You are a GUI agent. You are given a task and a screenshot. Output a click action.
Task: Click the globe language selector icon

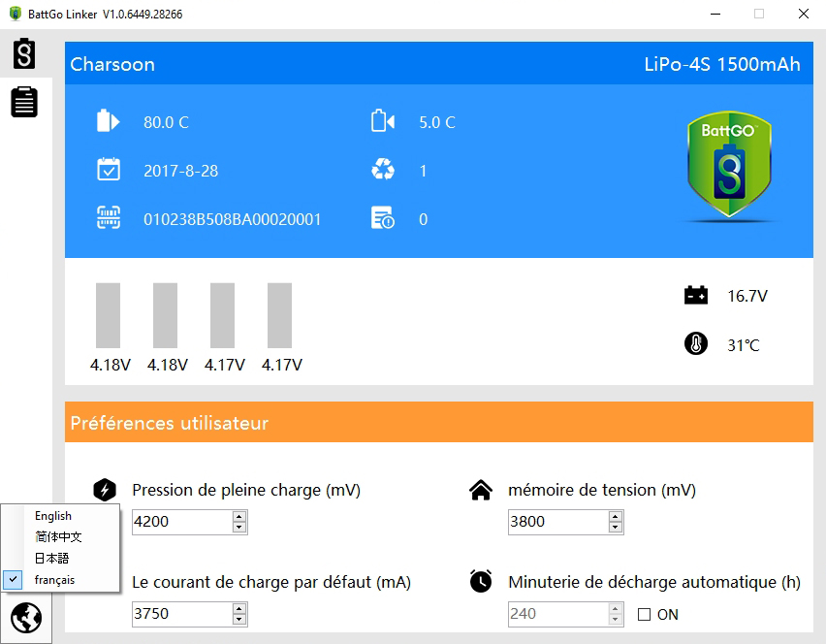(26, 618)
